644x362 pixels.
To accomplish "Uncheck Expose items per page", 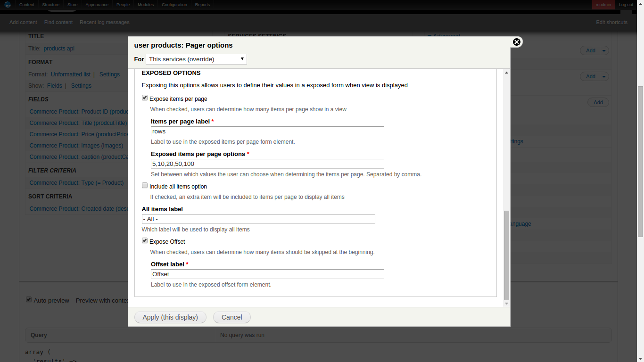I will point(145,98).
